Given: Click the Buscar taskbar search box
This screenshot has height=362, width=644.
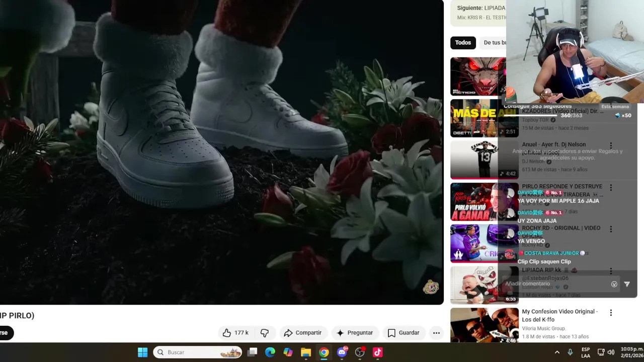Looking at the screenshot, I should [x=197, y=352].
